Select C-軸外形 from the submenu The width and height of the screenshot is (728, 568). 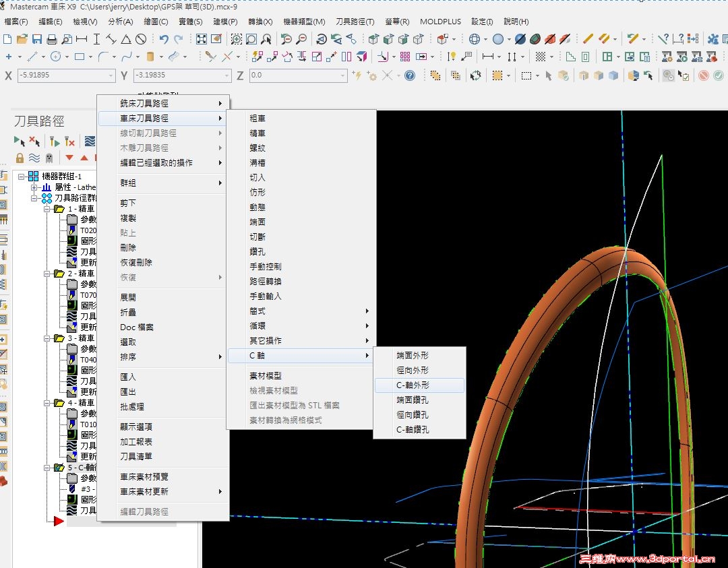click(x=413, y=385)
